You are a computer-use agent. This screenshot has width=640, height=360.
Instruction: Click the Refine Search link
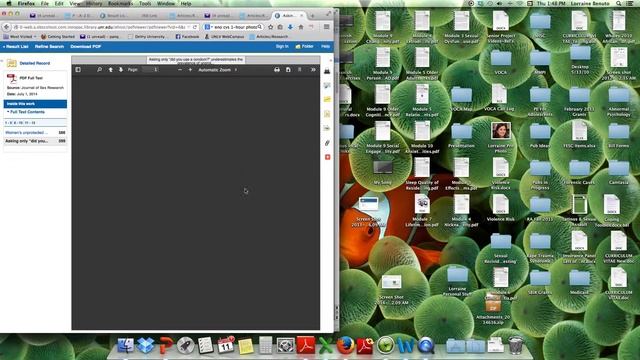[49, 47]
